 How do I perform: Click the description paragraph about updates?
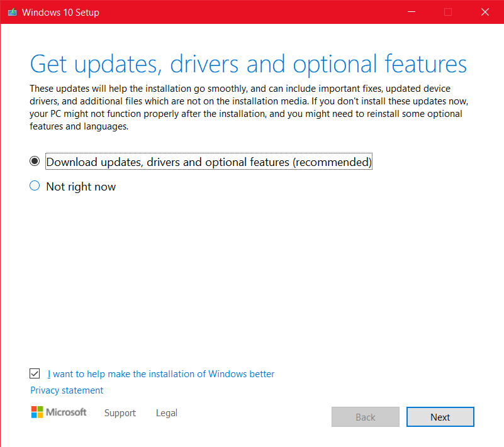pyautogui.click(x=249, y=108)
